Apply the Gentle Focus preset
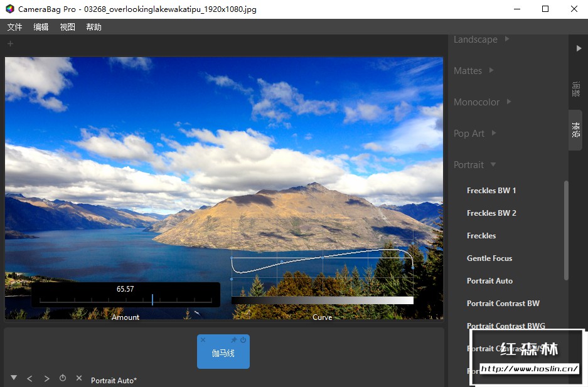Screen dimensions: 588x387 click(489, 258)
